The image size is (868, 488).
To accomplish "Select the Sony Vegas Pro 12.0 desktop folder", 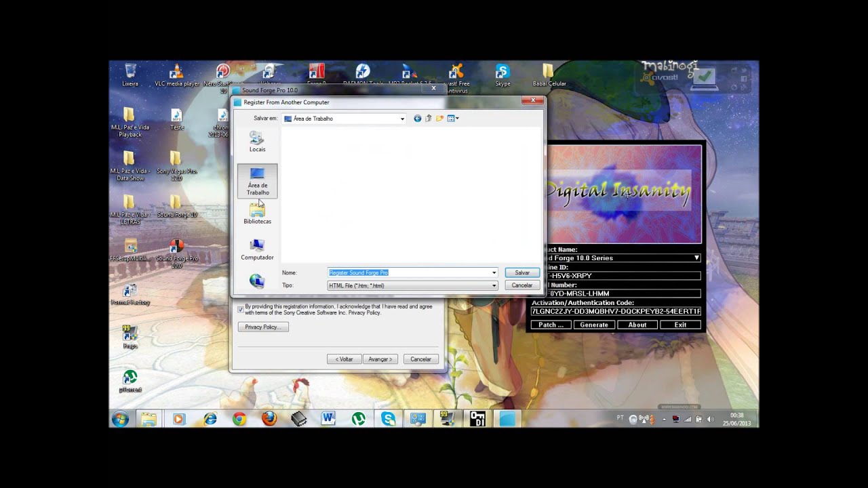I will (x=176, y=166).
